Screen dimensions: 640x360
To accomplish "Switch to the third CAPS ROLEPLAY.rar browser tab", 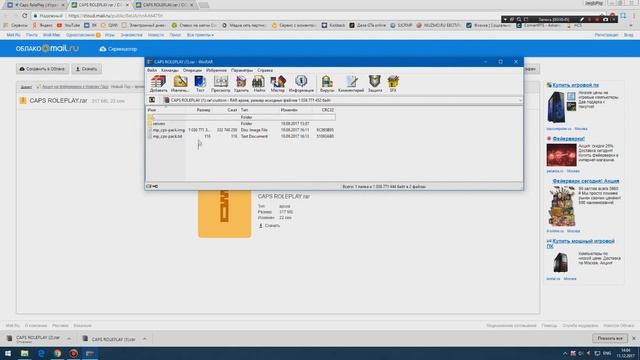I will 165,5.
